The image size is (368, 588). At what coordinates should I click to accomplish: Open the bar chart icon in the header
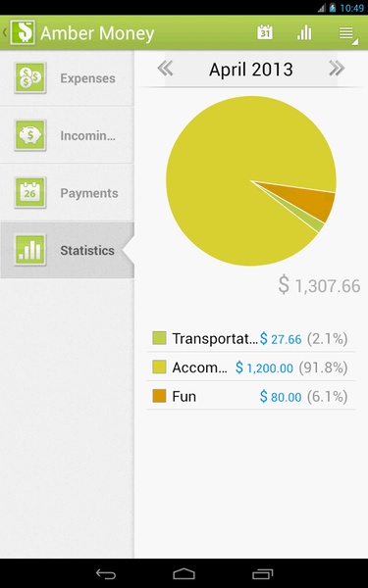point(304,32)
